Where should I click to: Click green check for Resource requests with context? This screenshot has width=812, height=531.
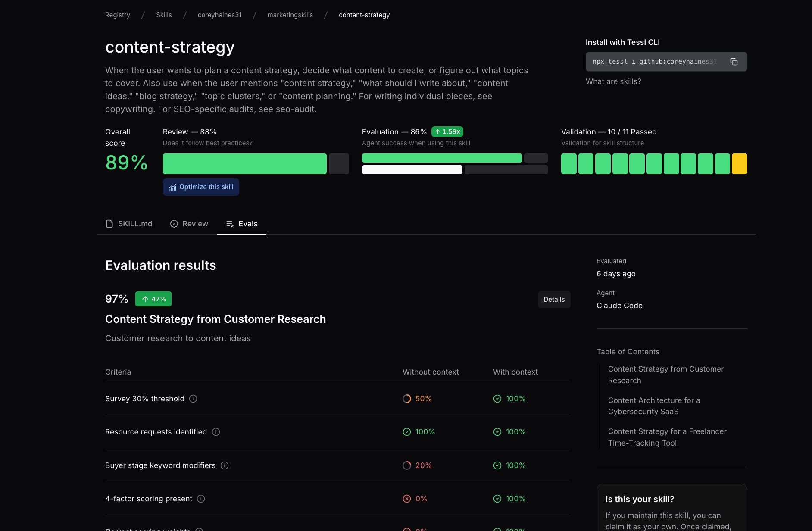click(x=497, y=432)
